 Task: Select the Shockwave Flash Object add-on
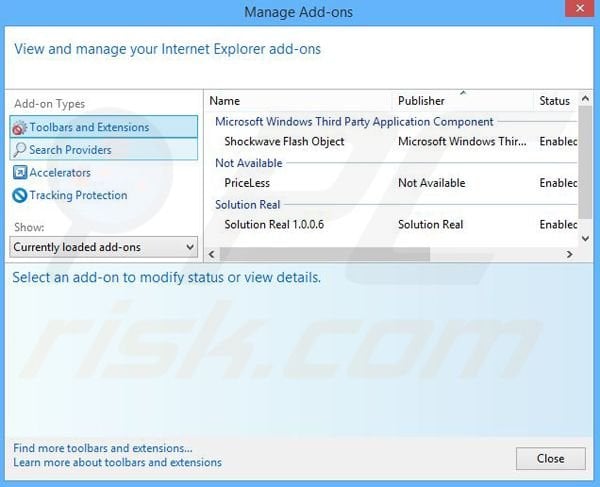click(x=284, y=142)
